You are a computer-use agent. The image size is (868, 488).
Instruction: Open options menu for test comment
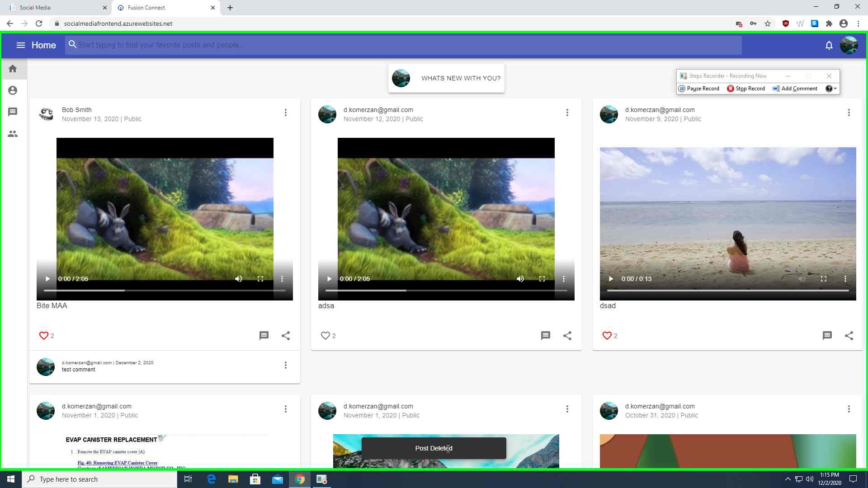286,365
